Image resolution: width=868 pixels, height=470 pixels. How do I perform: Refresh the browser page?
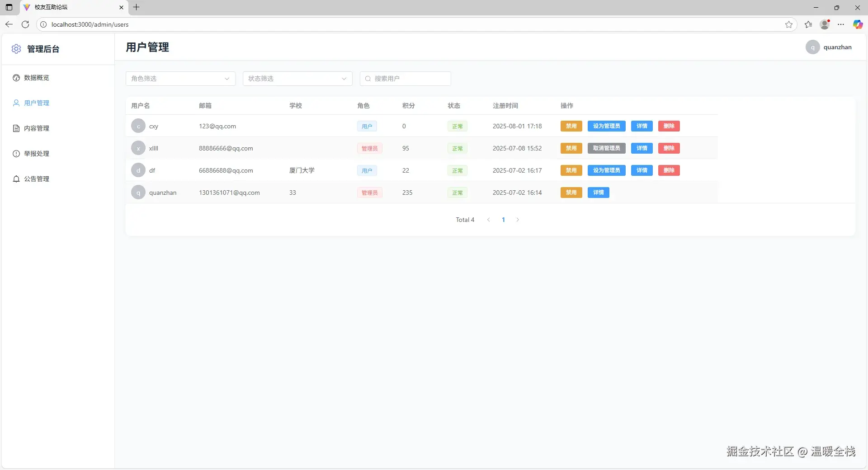(x=25, y=24)
